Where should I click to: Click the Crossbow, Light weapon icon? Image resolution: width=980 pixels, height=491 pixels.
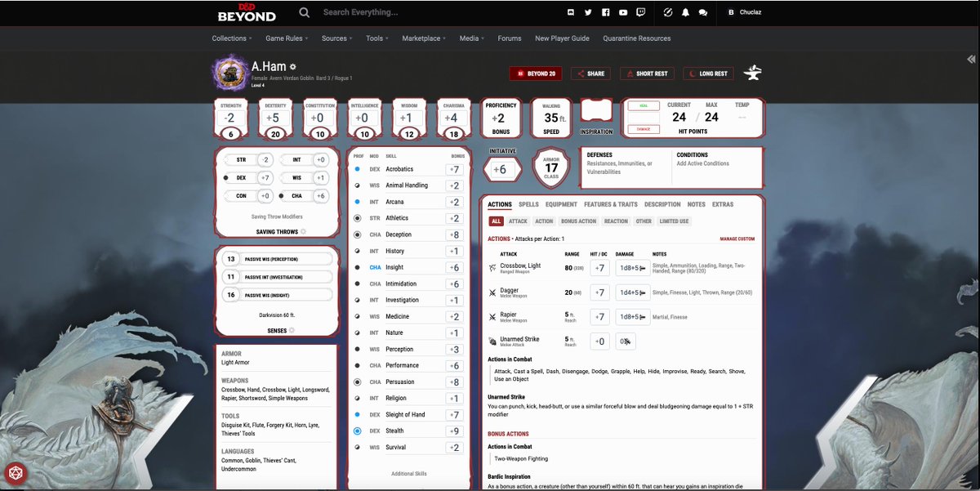(x=492, y=267)
